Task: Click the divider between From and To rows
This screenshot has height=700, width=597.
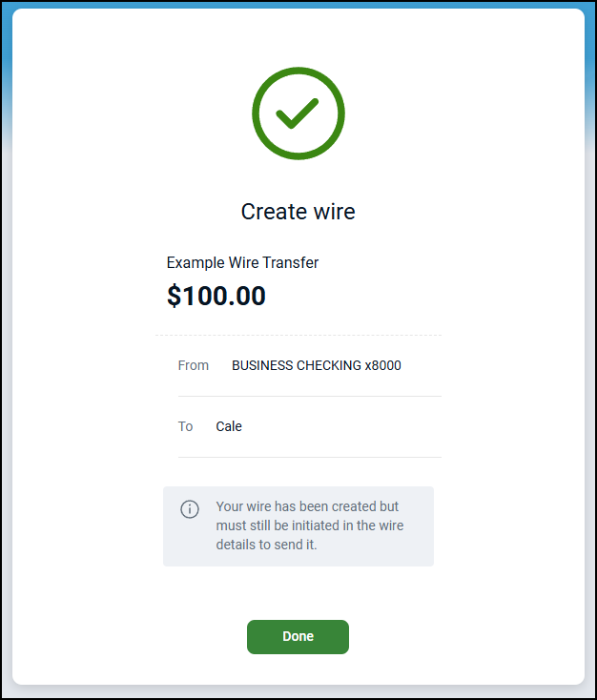Action: point(309,396)
